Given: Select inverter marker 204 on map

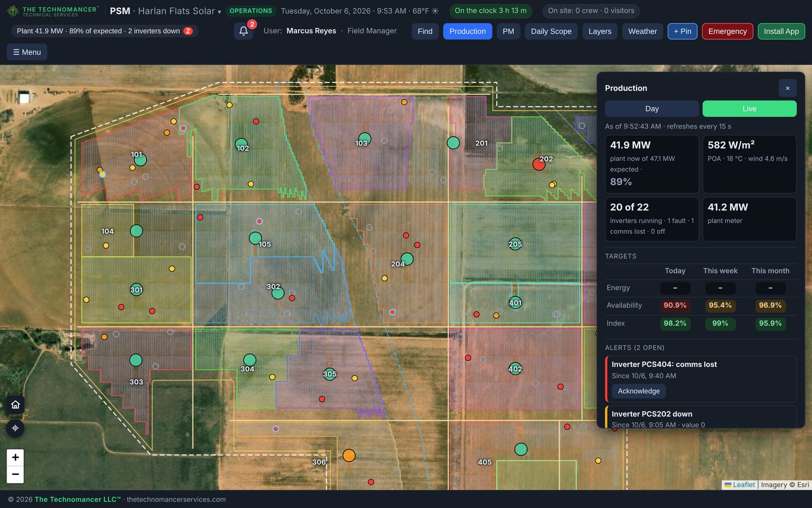Looking at the screenshot, I should (x=407, y=259).
